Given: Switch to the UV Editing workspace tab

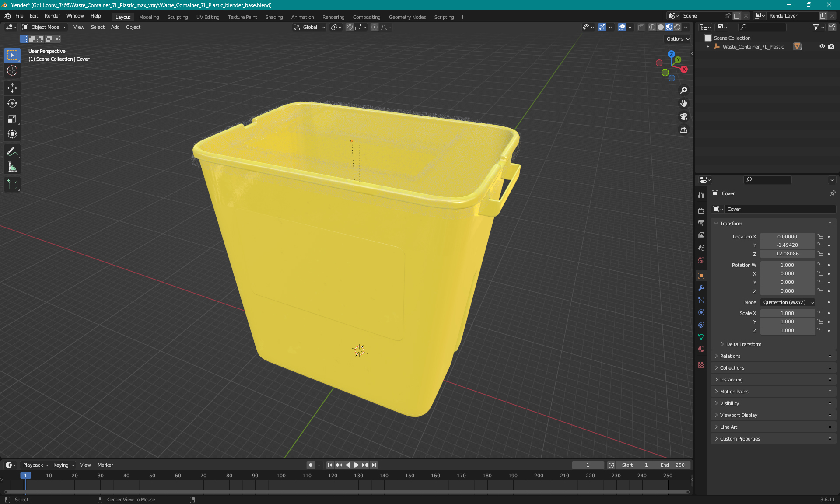Looking at the screenshot, I should (x=208, y=17).
